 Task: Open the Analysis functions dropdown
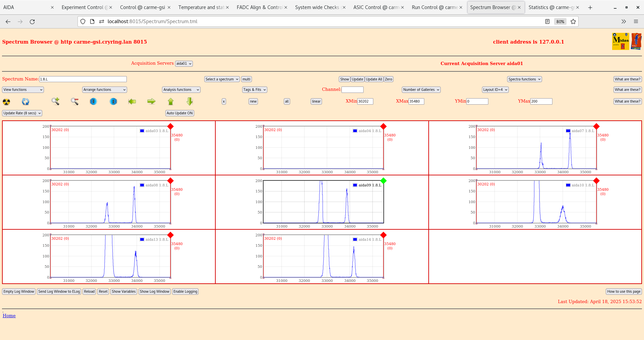(x=181, y=90)
